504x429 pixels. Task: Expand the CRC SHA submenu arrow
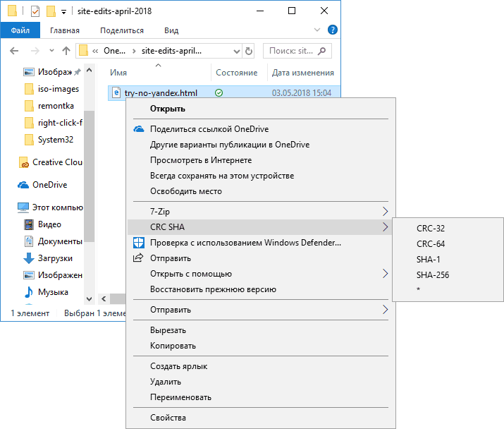point(385,227)
